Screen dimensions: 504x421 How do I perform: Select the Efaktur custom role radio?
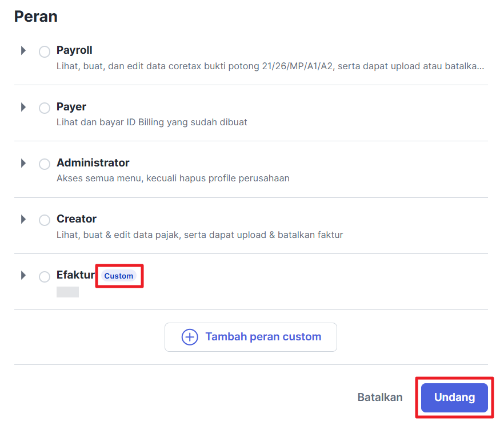45,277
